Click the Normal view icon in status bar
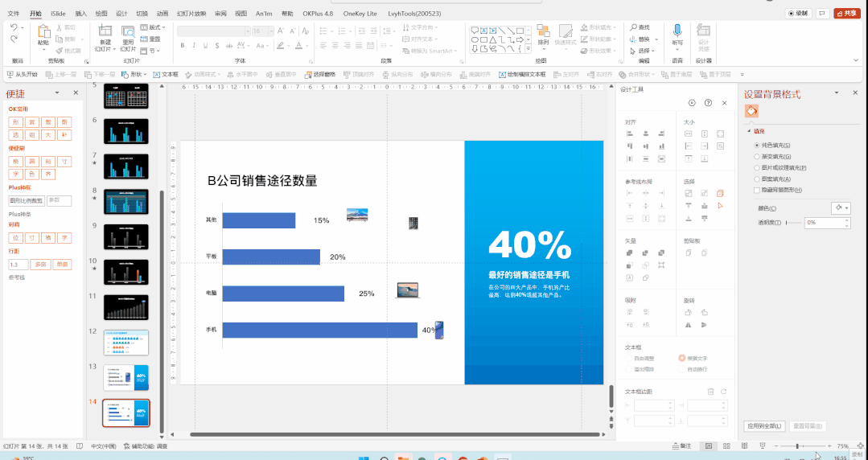This screenshot has height=460, width=868. (709, 446)
